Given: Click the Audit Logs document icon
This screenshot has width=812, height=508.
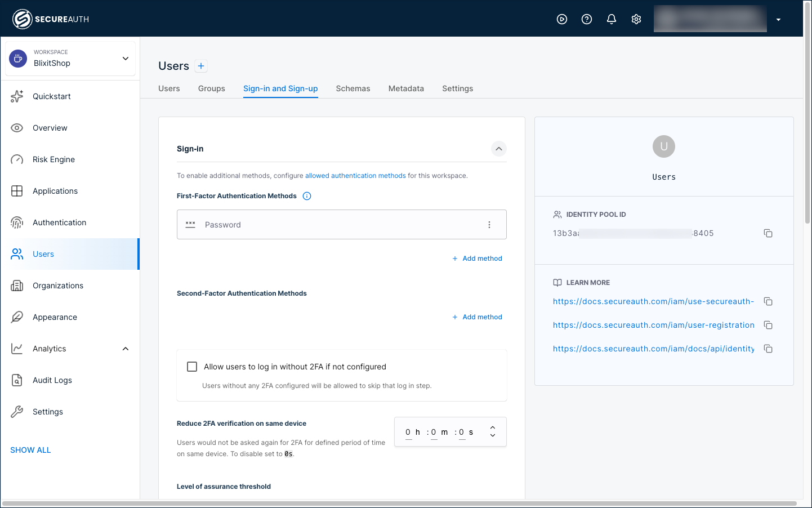Looking at the screenshot, I should [x=17, y=380].
